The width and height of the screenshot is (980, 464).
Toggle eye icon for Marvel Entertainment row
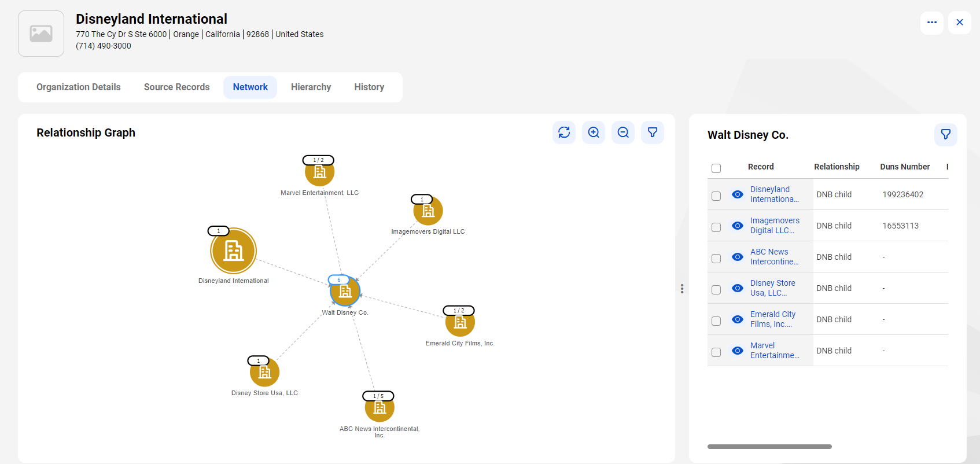738,351
